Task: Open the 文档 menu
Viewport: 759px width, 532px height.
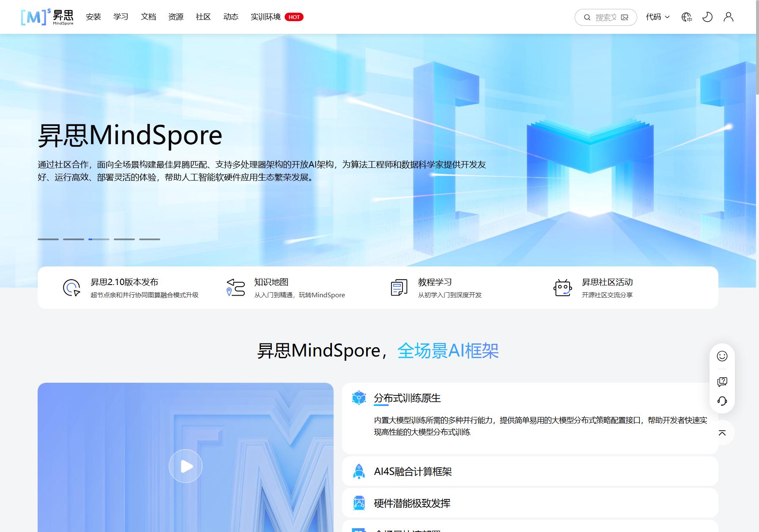Action: [x=148, y=17]
